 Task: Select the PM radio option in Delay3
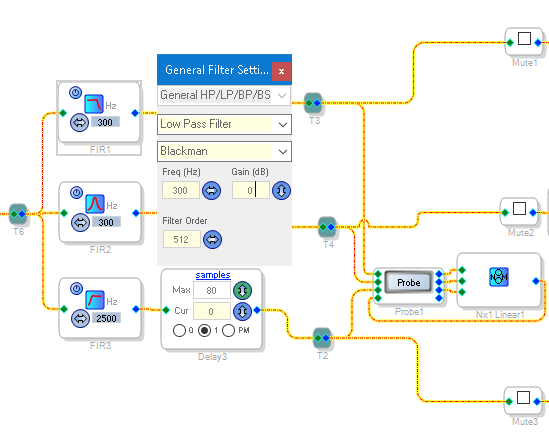click(x=228, y=330)
